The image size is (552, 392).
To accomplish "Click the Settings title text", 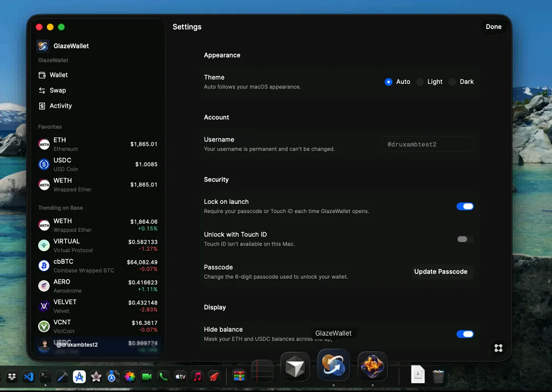I will (187, 27).
